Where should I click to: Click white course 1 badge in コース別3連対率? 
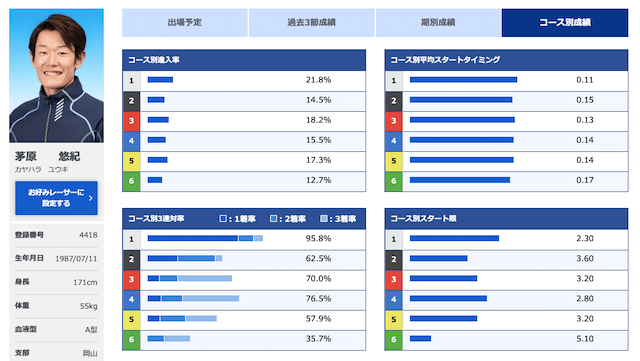click(131, 240)
